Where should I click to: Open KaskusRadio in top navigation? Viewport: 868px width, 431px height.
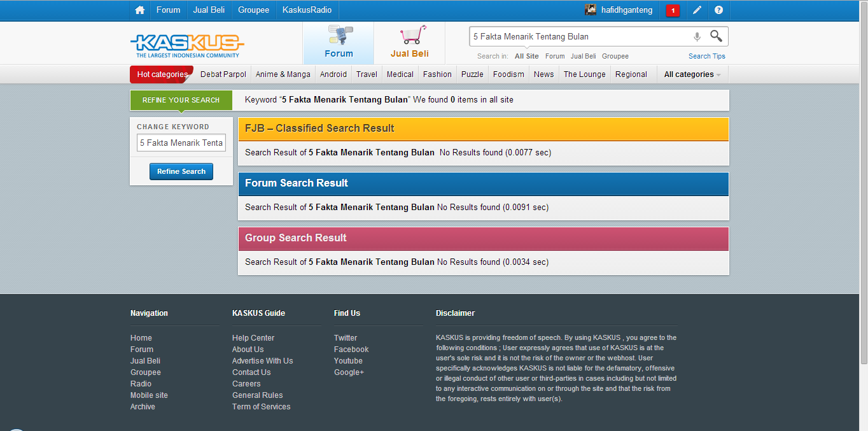307,10
